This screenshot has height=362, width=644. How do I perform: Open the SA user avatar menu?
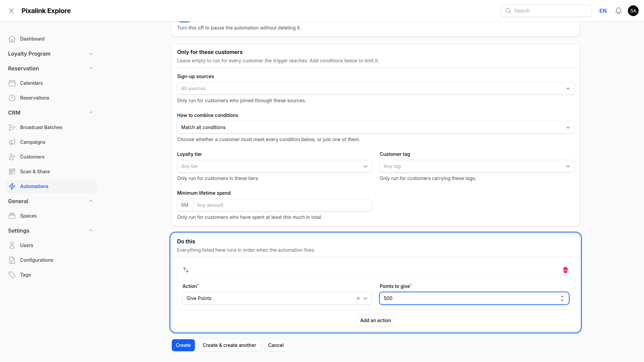pyautogui.click(x=633, y=11)
